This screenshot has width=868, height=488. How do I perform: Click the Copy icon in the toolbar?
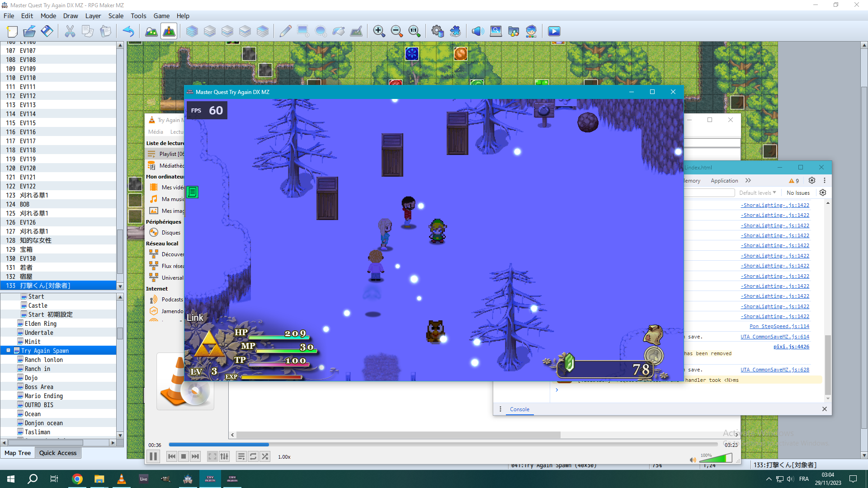tap(88, 31)
